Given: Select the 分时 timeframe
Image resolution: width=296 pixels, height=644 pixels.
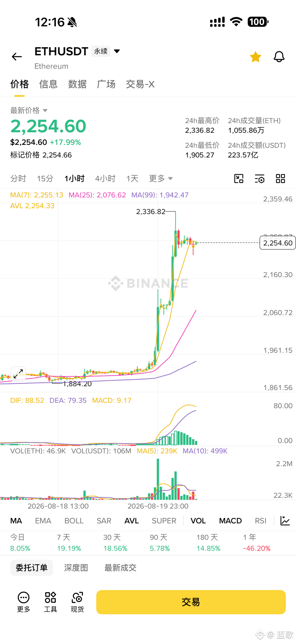Looking at the screenshot, I should 18,179.
